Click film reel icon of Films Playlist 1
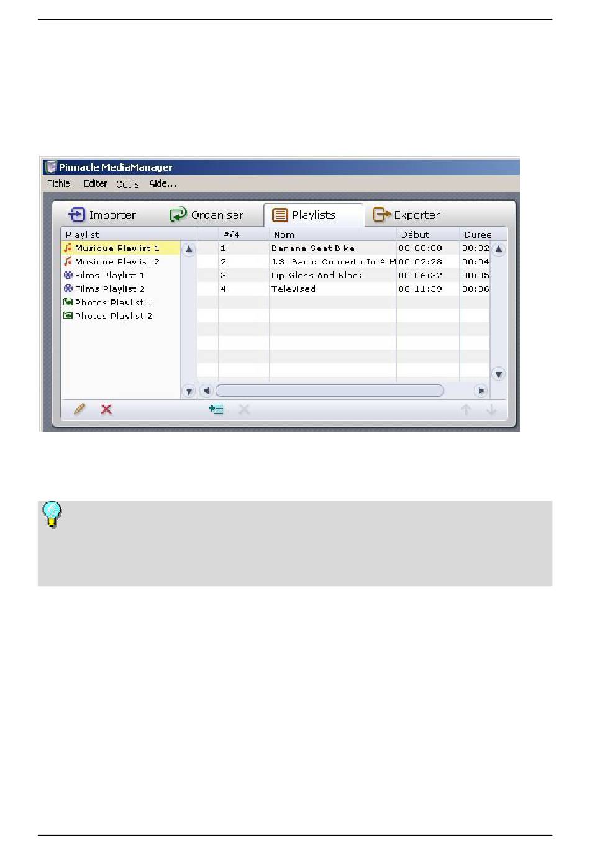 click(68, 275)
